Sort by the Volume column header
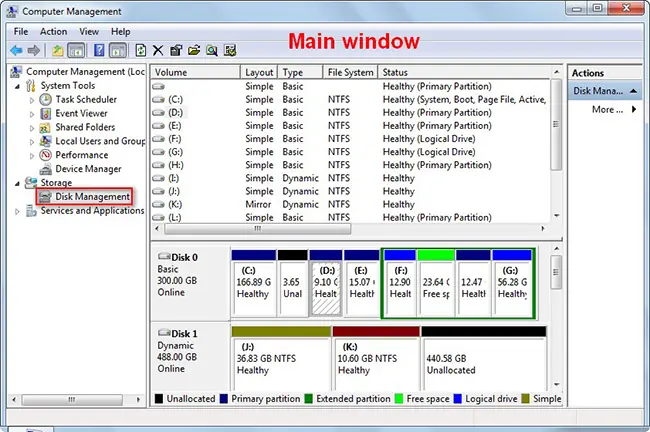 click(x=195, y=72)
